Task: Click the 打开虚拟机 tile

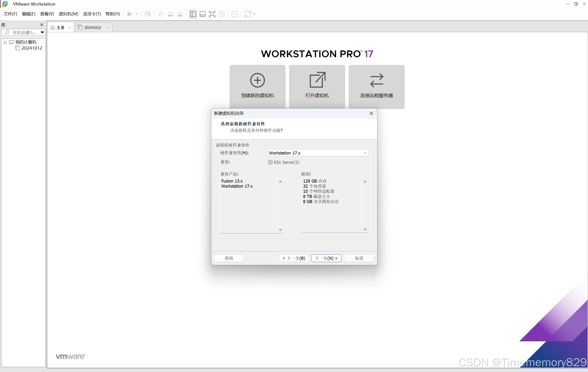Action: point(317,87)
